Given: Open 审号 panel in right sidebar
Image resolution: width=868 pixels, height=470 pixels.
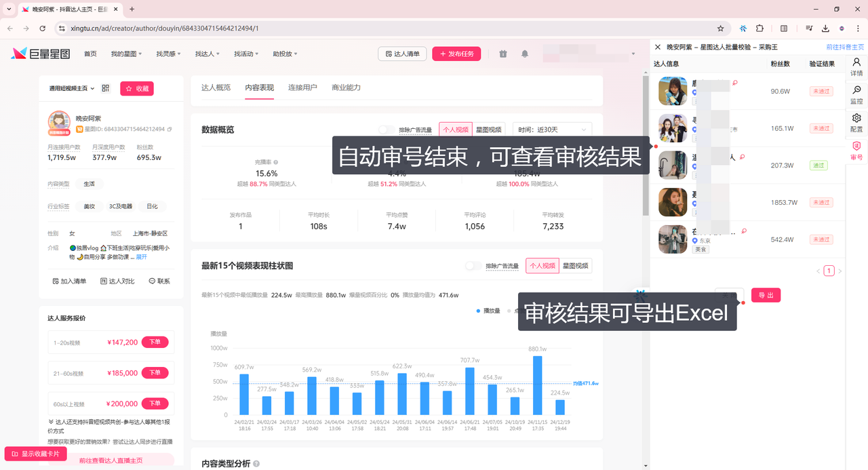Looking at the screenshot, I should 856,151.
